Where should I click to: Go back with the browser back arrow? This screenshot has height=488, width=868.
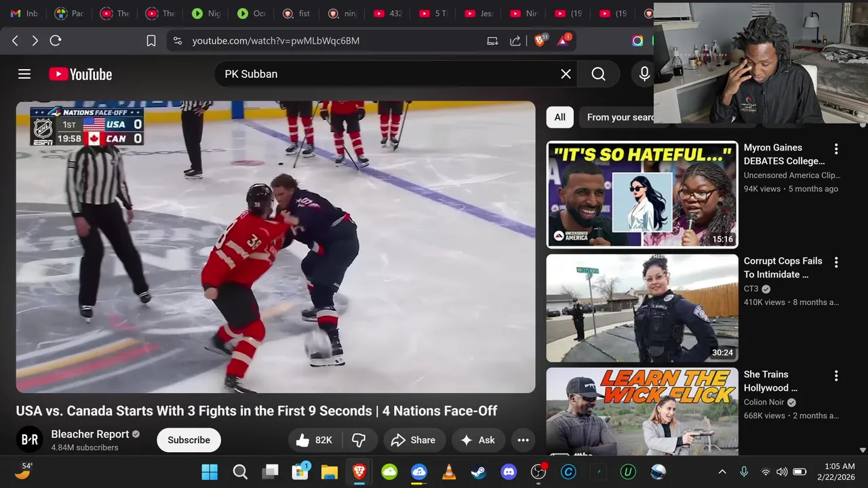[x=15, y=41]
